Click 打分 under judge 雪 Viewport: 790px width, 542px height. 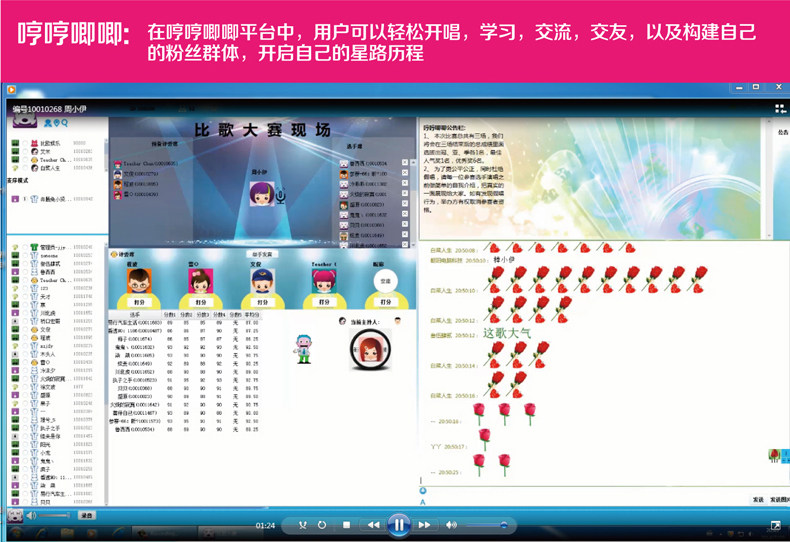pyautogui.click(x=201, y=302)
